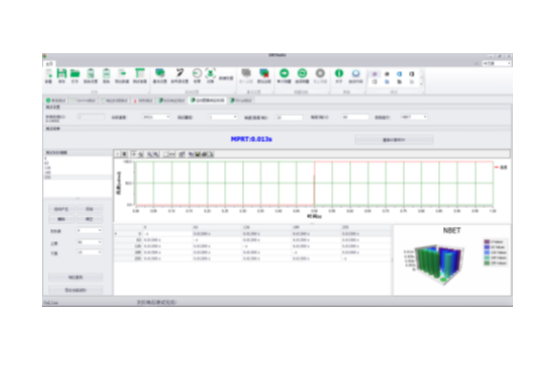
Task: Click the green info About icon
Action: tap(339, 73)
